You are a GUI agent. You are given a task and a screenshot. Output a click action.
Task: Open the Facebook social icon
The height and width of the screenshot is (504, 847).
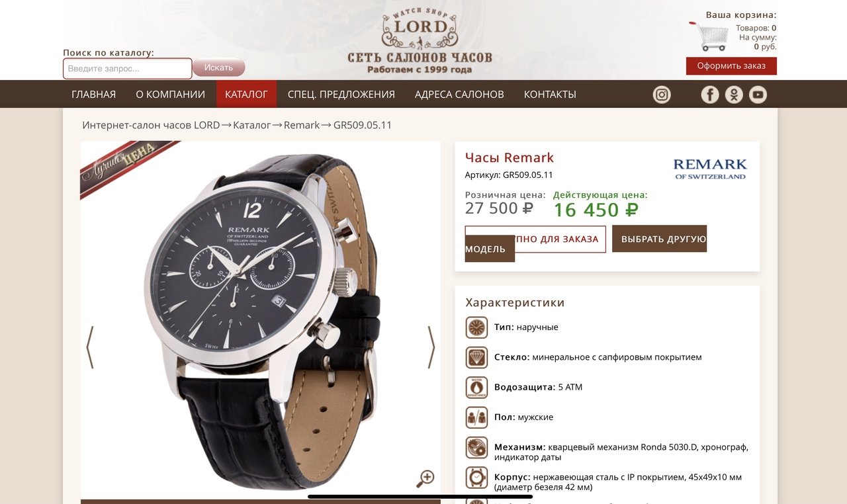[x=710, y=95]
